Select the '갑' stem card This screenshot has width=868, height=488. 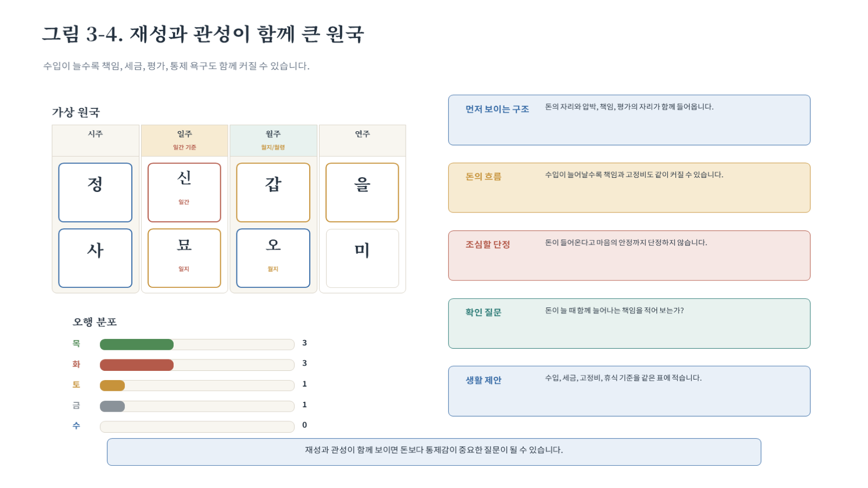(x=273, y=192)
